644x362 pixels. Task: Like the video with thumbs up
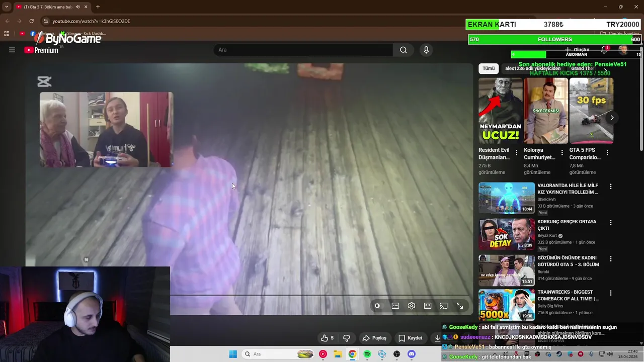tap(328, 338)
